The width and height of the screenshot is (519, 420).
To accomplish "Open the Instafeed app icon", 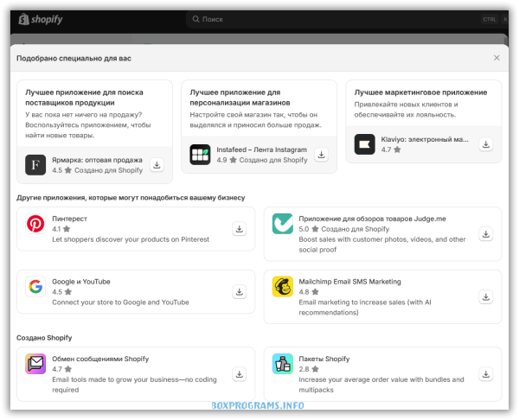I will (x=200, y=155).
